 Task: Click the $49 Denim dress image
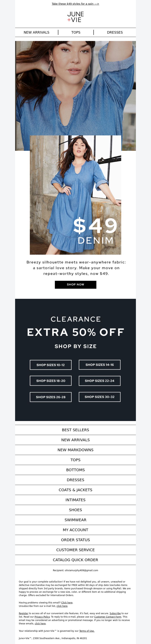point(75,195)
